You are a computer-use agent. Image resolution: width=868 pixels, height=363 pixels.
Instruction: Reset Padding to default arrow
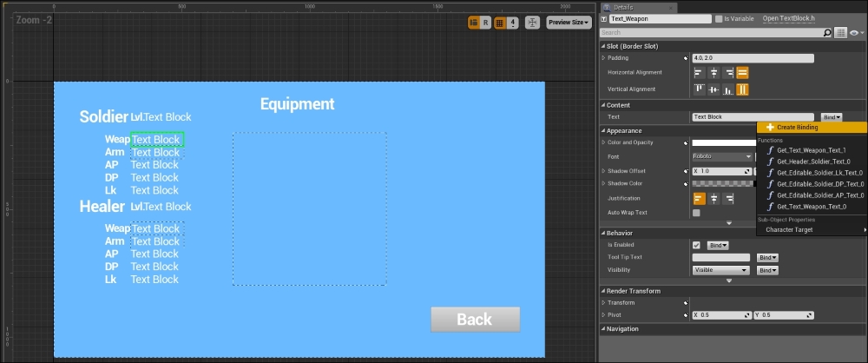click(686, 58)
